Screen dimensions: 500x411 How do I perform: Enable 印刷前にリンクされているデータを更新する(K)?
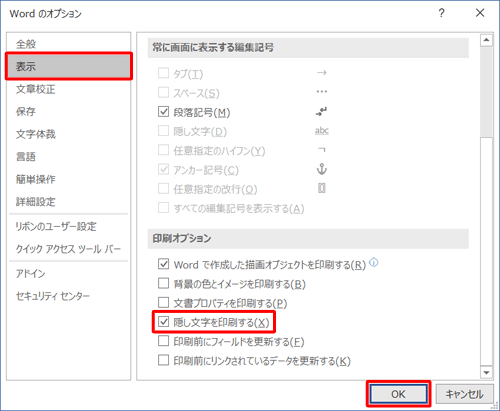[x=163, y=361]
